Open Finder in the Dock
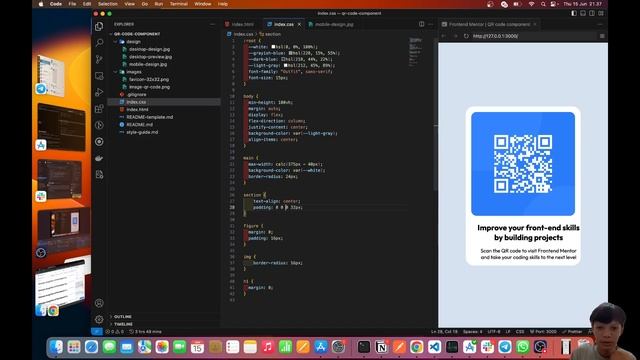Image resolution: width=640 pixels, height=360 pixels. [x=56, y=347]
